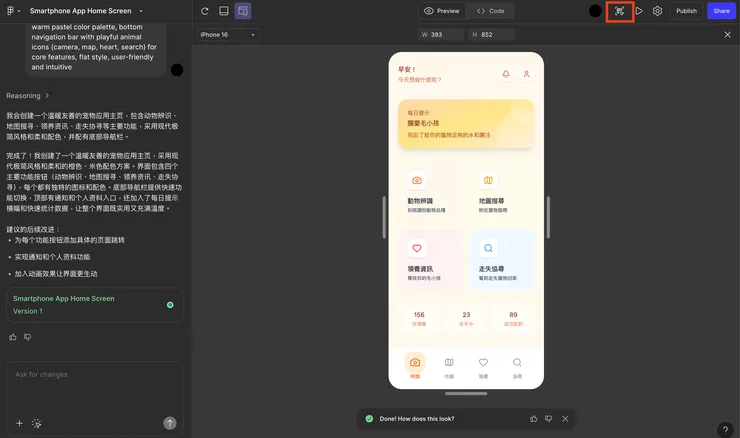740x438 pixels.
Task: Start the prototype with the play icon
Action: pyautogui.click(x=639, y=11)
